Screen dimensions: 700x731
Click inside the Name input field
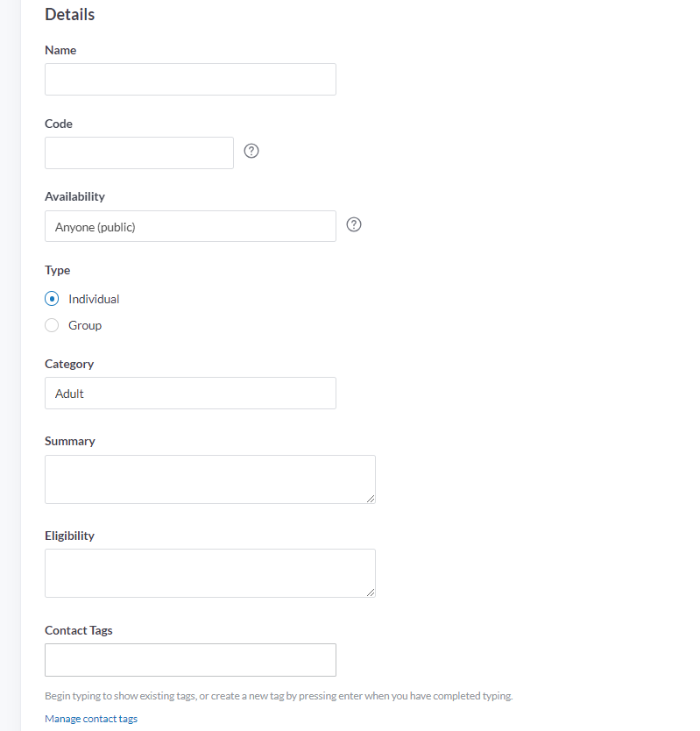click(x=190, y=79)
